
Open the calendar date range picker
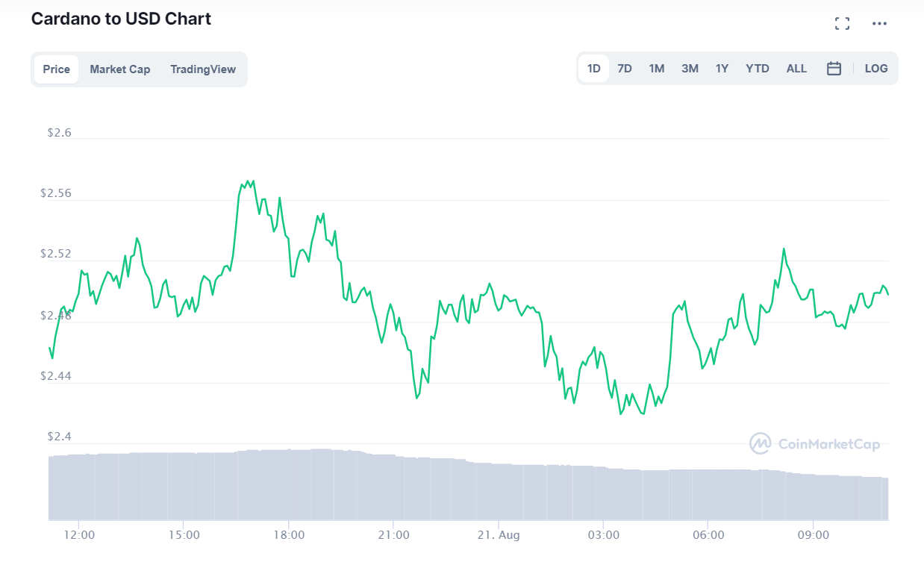pyautogui.click(x=834, y=68)
